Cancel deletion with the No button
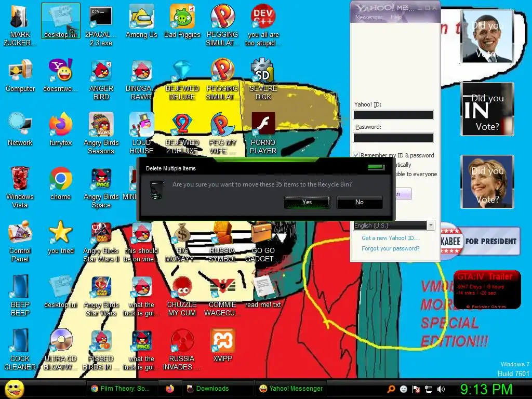 (360, 202)
